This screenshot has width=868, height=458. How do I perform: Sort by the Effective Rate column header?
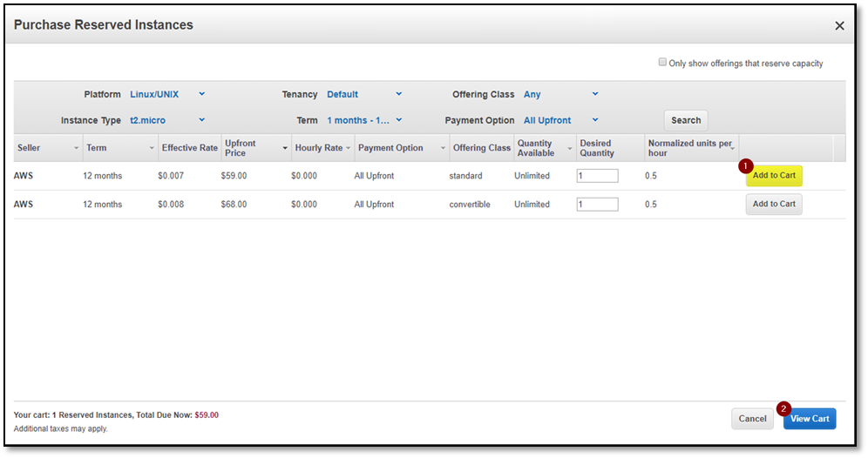coord(189,148)
